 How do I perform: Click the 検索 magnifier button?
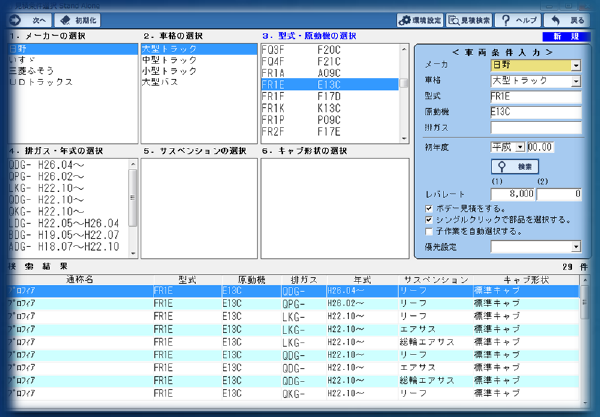pyautogui.click(x=515, y=166)
